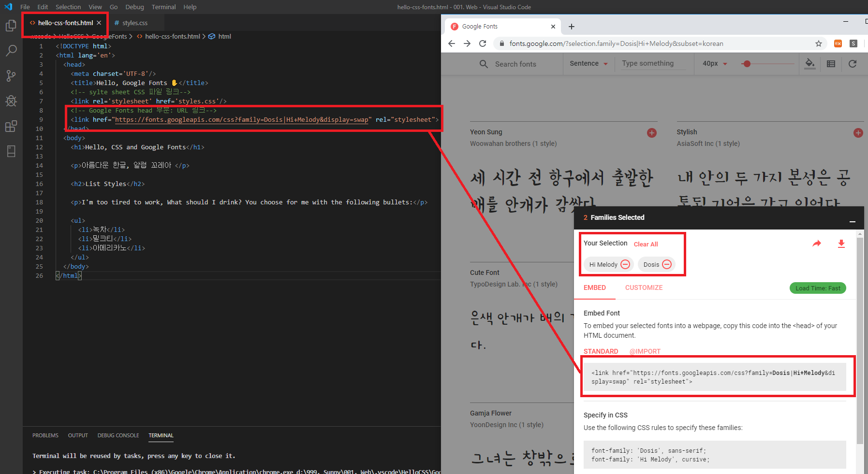Image resolution: width=868 pixels, height=474 pixels.
Task: Click the link embed code snippet
Action: [x=715, y=377]
